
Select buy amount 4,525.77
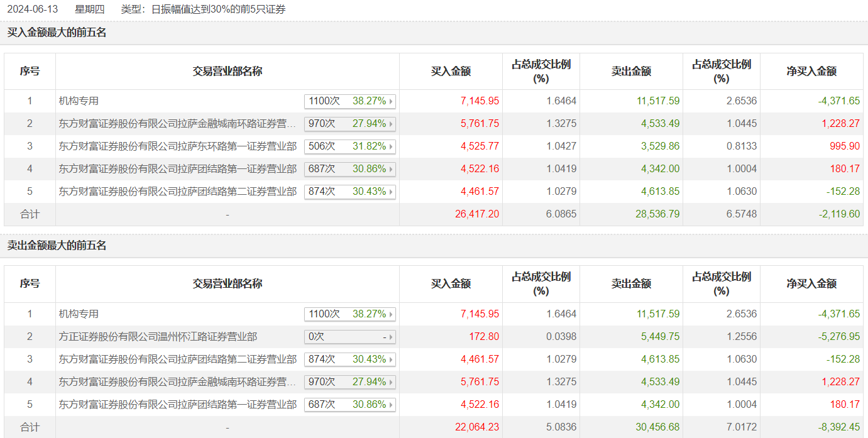tap(480, 146)
